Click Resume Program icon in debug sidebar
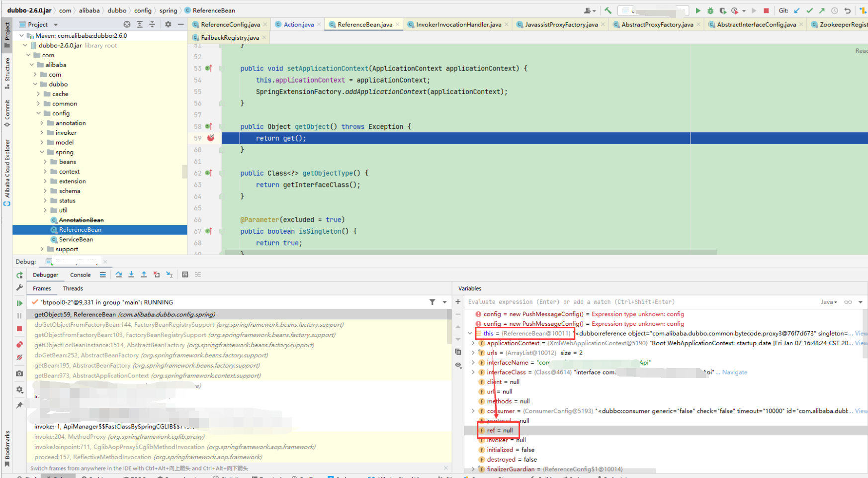 pos(19,303)
